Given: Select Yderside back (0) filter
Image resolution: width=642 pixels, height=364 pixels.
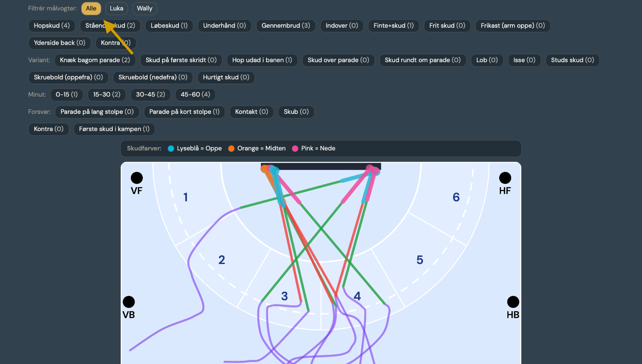Looking at the screenshot, I should 60,43.
